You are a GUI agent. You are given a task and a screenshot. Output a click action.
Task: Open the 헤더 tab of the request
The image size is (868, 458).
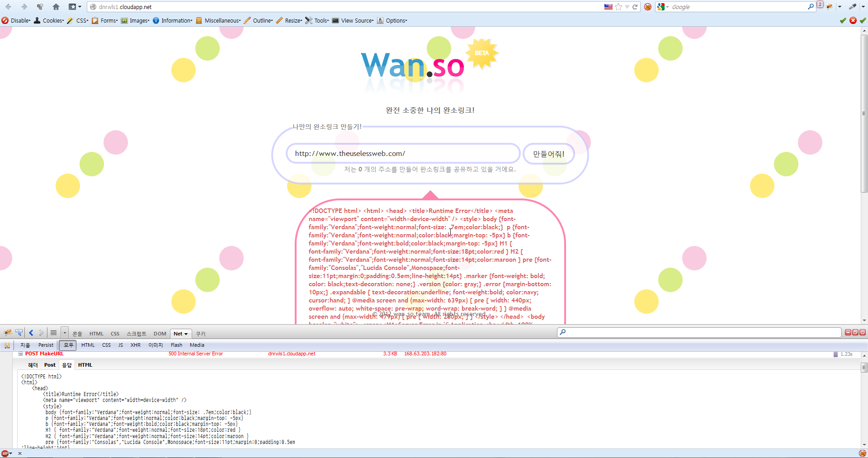33,365
